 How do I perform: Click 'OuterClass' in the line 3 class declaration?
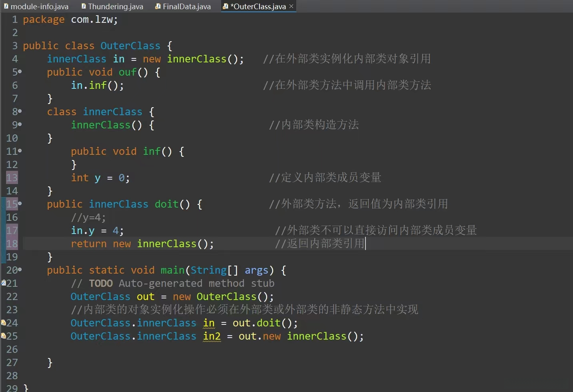tap(130, 46)
